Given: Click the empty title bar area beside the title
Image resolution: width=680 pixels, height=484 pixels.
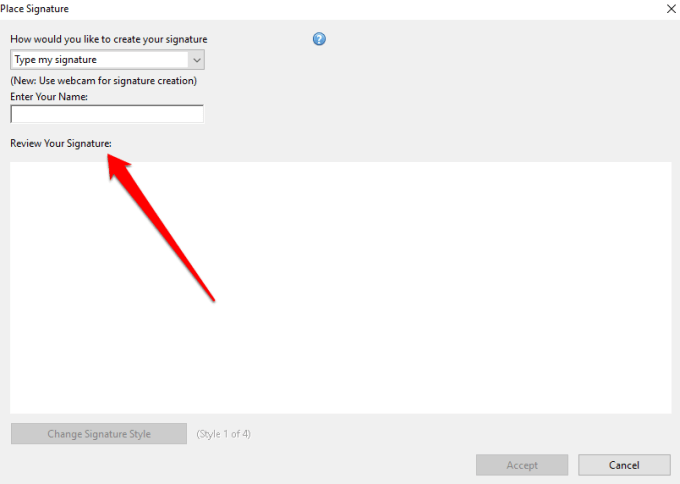Looking at the screenshot, I should click(366, 9).
